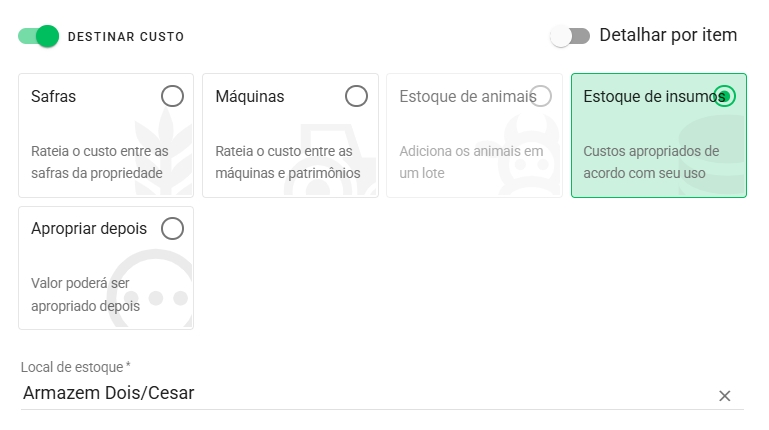The image size is (769, 430).
Task: Click the Detalhar por item label
Action: click(668, 35)
